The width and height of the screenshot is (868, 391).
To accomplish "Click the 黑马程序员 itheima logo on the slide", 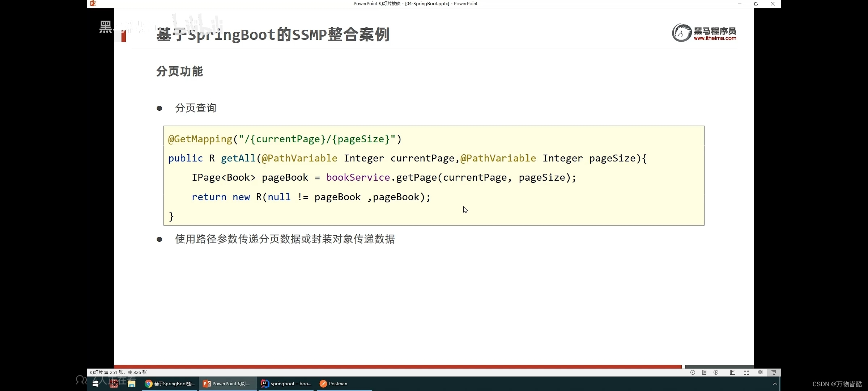I will [x=704, y=33].
